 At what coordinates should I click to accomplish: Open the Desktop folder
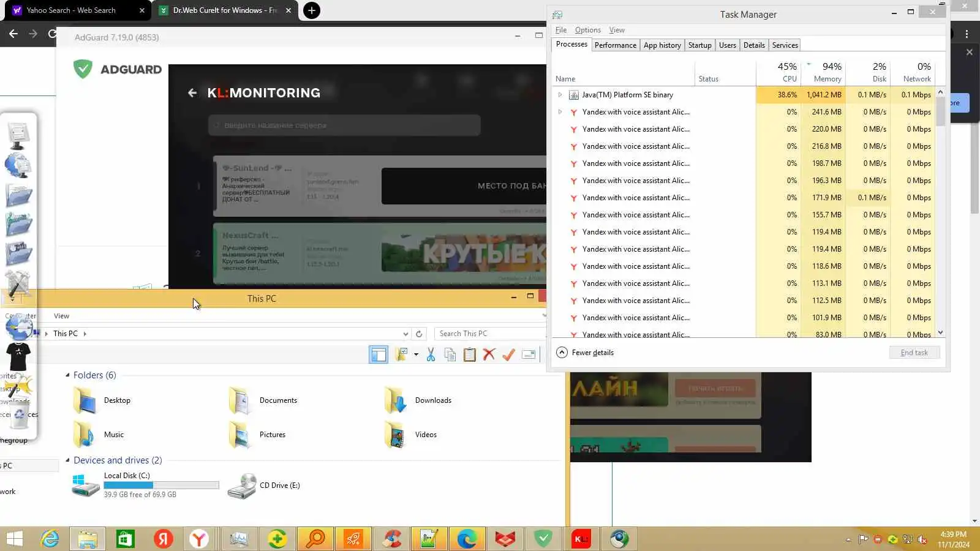[102, 400]
